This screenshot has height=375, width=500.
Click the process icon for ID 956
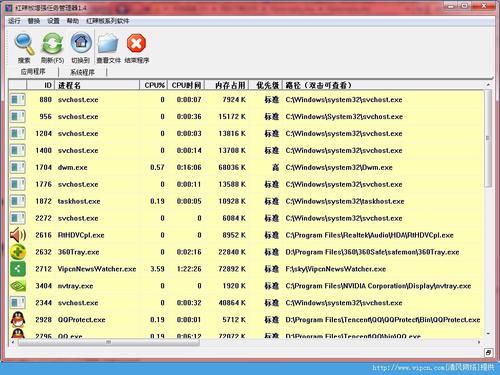coord(18,117)
